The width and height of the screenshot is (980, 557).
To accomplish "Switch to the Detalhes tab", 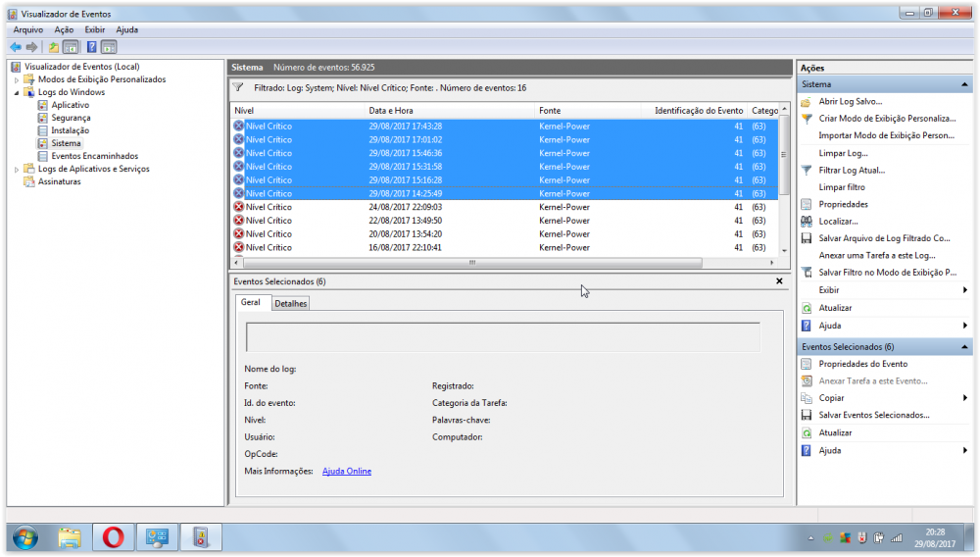I will pyautogui.click(x=290, y=304).
